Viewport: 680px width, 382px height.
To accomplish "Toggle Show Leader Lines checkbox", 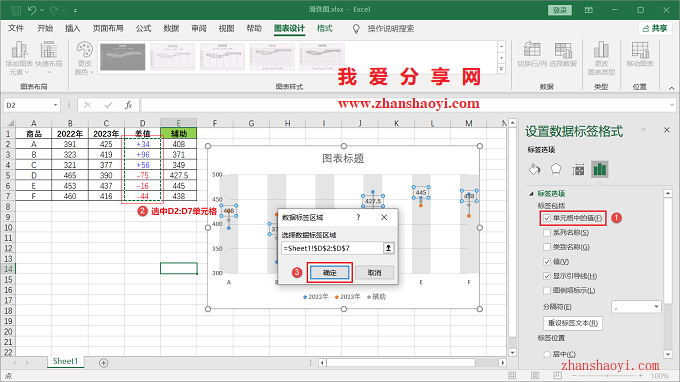I will pyautogui.click(x=547, y=276).
